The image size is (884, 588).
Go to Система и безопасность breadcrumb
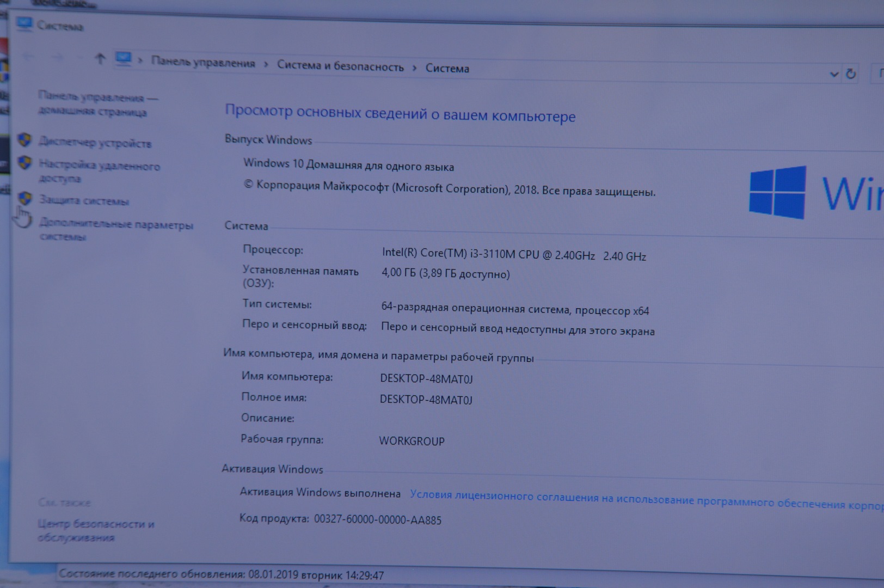340,66
